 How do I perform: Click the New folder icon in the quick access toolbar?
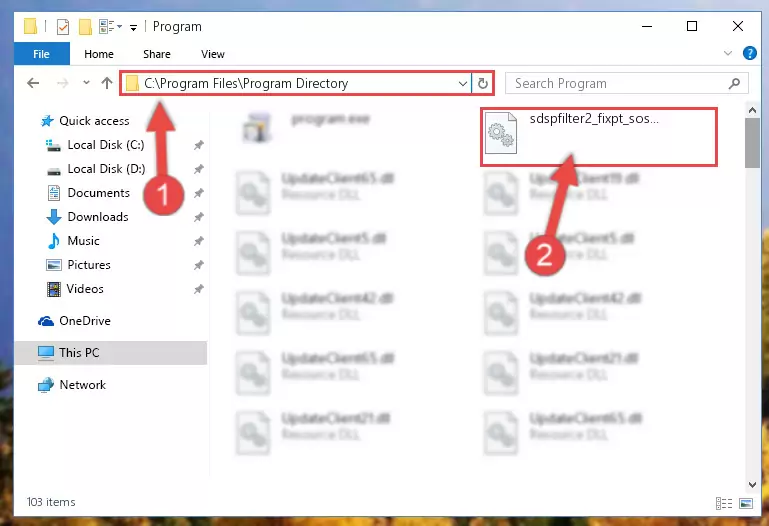pyautogui.click(x=85, y=26)
